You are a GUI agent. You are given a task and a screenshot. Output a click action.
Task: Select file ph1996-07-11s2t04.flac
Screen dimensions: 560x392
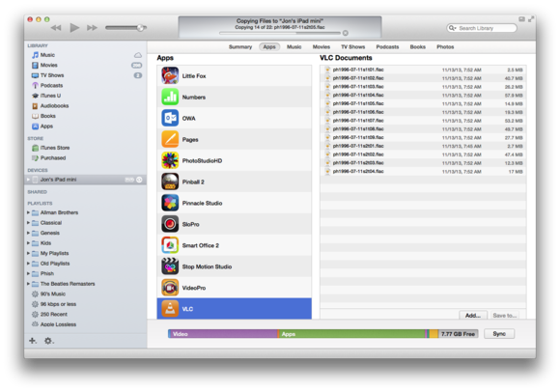coord(423,172)
